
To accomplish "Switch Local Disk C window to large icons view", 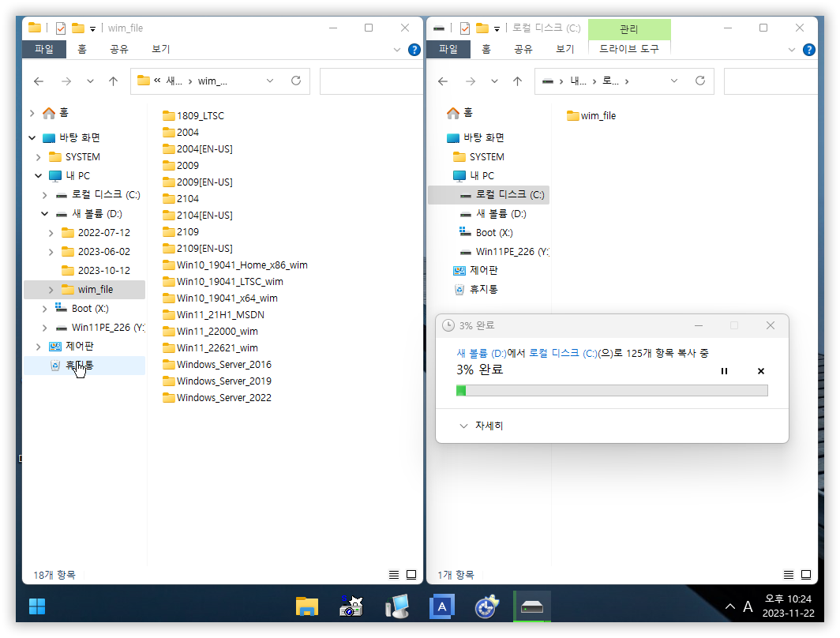I will pos(806,575).
